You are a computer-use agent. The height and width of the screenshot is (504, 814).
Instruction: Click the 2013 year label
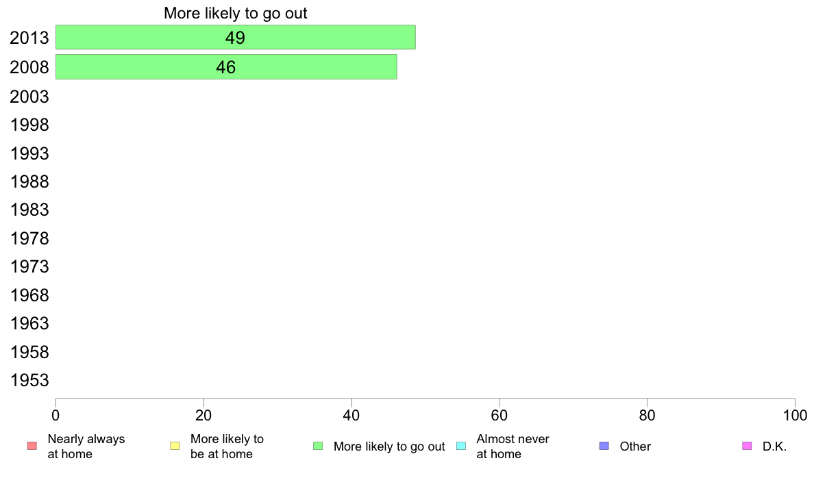tap(29, 38)
